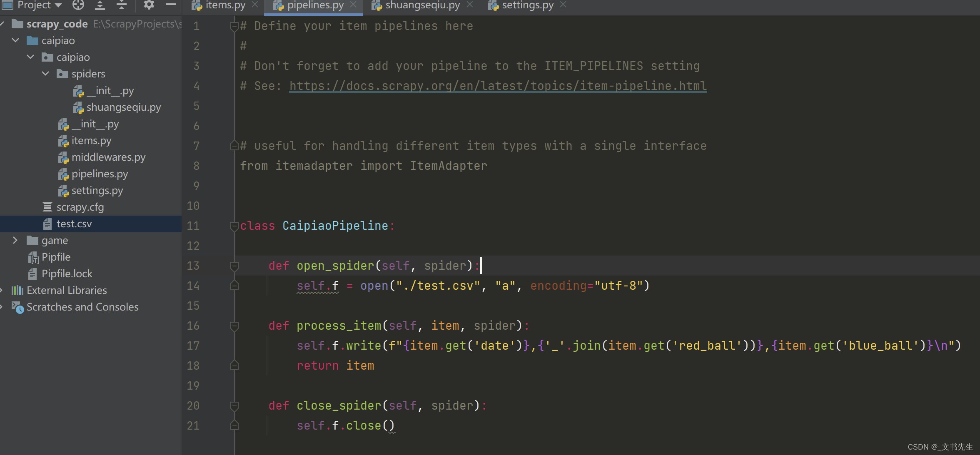
Task: Switch to the shuangseqiu.py tab
Action: click(423, 5)
